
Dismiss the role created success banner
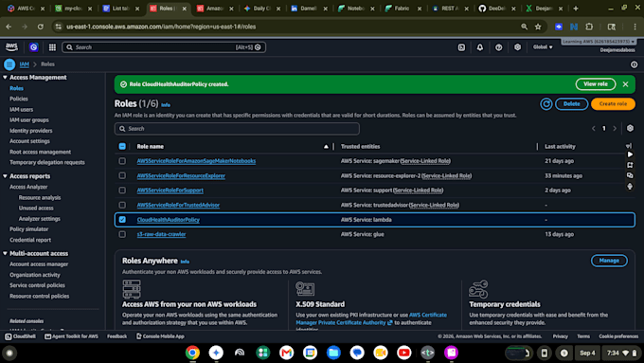tap(625, 84)
